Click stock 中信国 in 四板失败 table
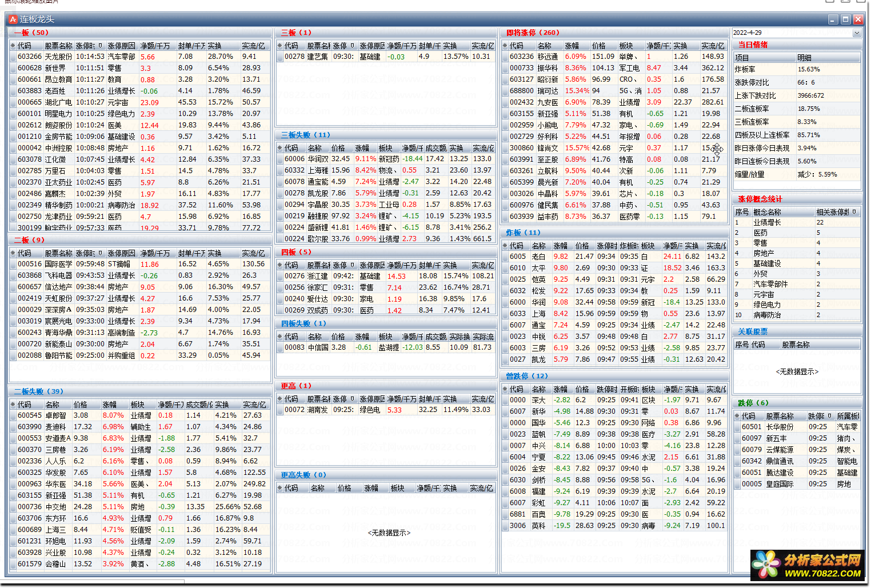This screenshot has height=588, width=871. point(318,347)
